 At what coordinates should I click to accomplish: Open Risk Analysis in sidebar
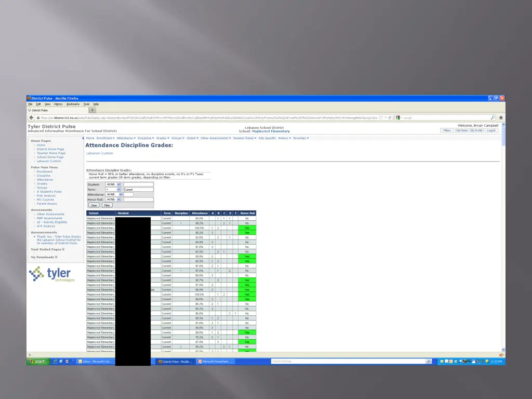(46, 196)
